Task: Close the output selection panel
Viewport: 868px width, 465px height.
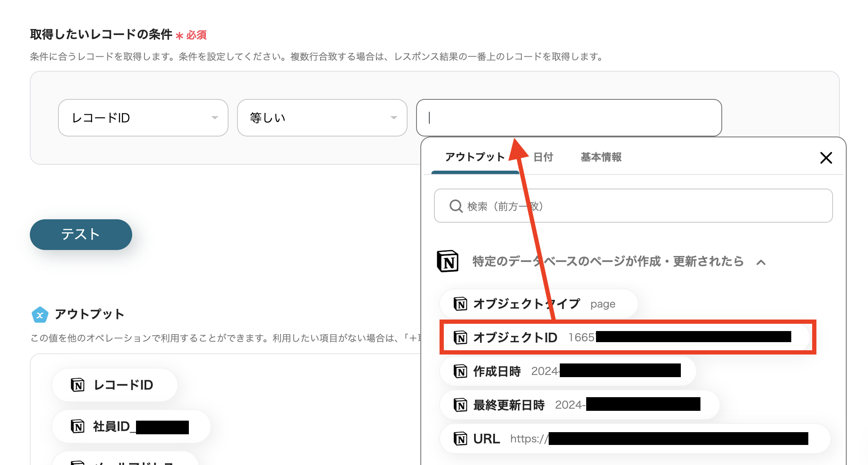Action: pyautogui.click(x=826, y=158)
